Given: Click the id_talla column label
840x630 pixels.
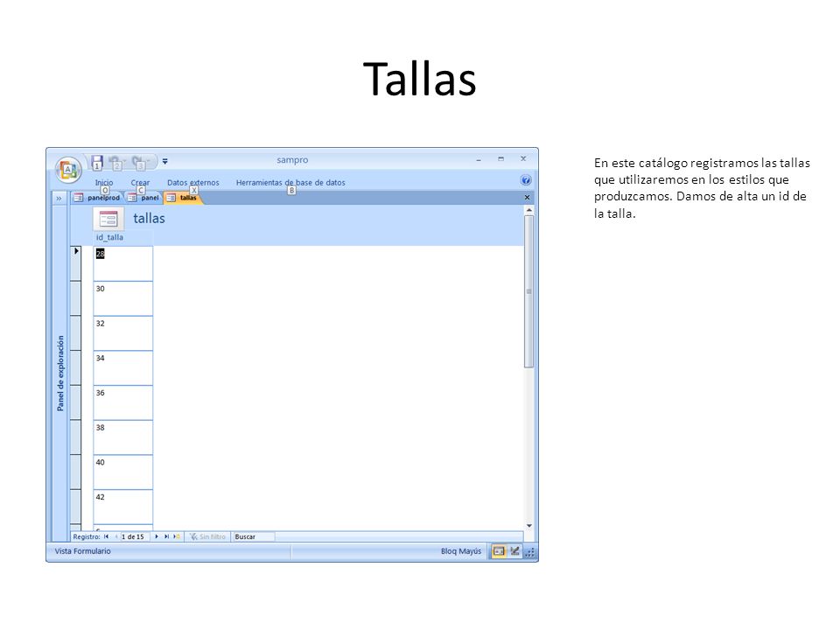Looking at the screenshot, I should pyautogui.click(x=110, y=237).
